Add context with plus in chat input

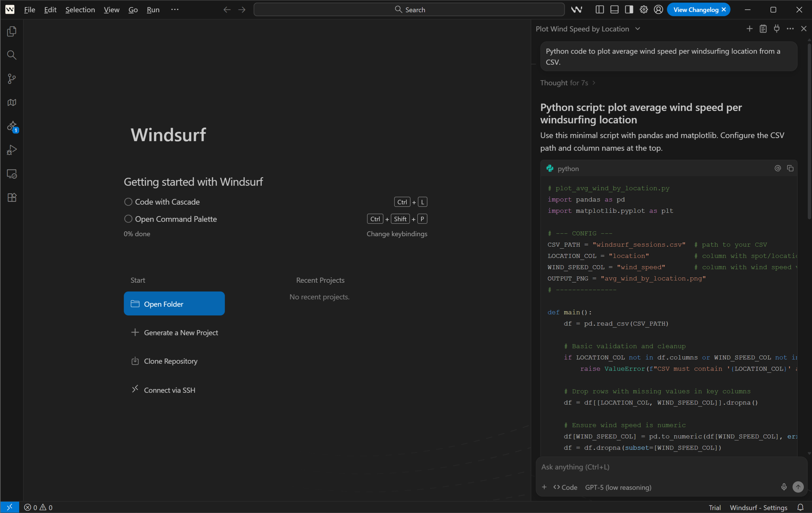coord(544,487)
